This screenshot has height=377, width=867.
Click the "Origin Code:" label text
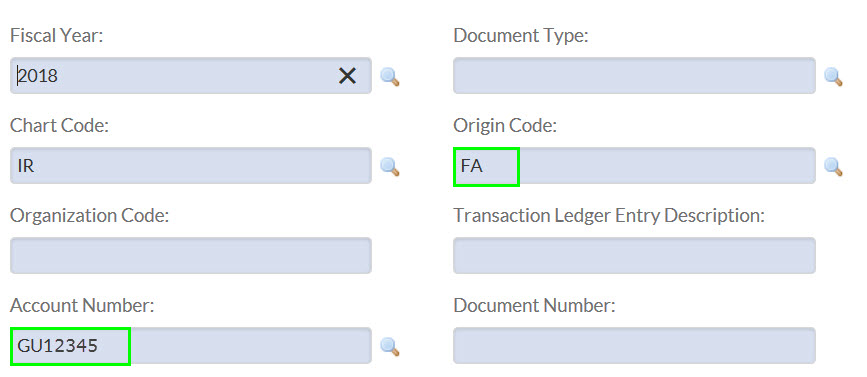point(505,126)
